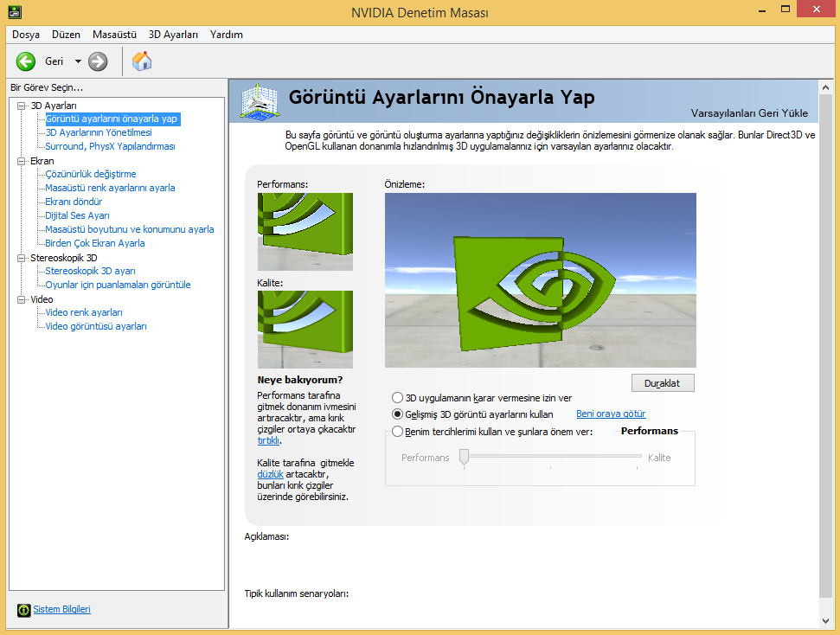The width and height of the screenshot is (840, 635).
Task: Click the large Önizleme 3D preview
Action: pyautogui.click(x=540, y=280)
